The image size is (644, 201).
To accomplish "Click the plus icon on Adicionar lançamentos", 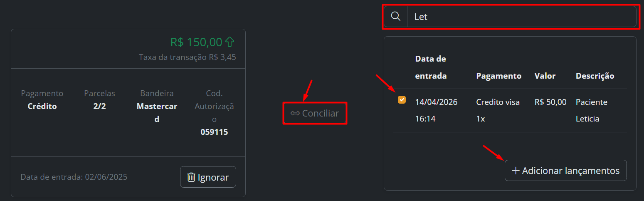I will [x=516, y=171].
